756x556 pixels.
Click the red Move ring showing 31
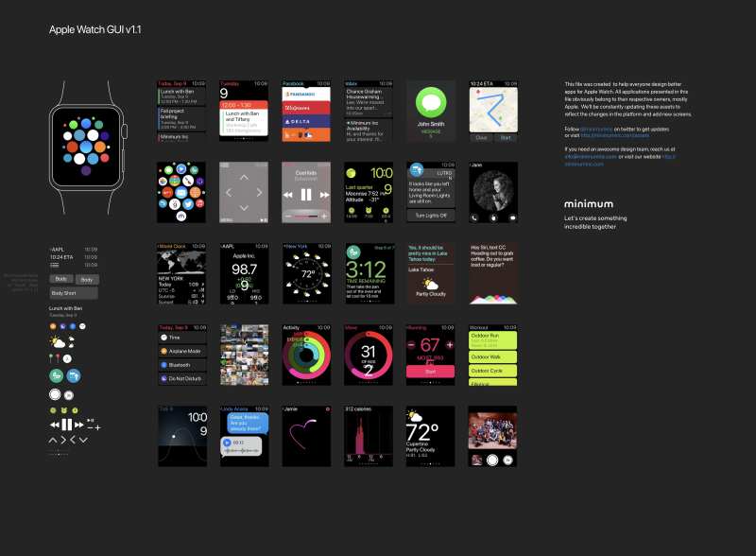pyautogui.click(x=369, y=355)
